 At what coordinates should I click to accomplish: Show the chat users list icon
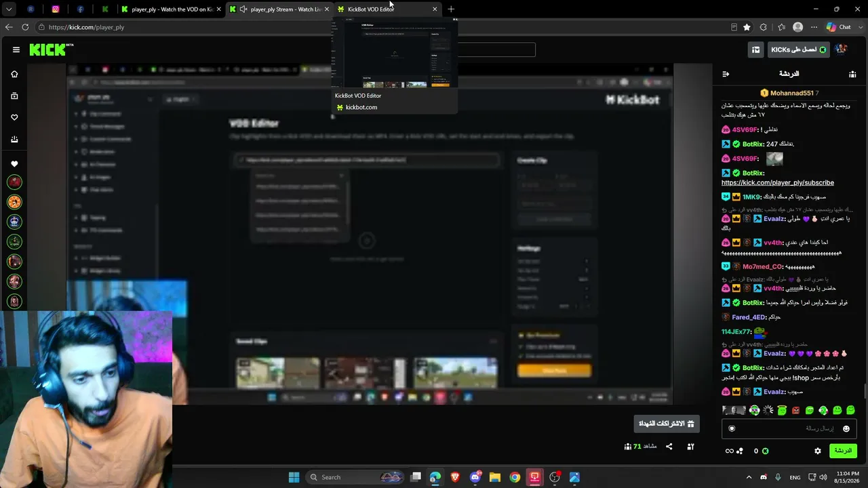852,74
